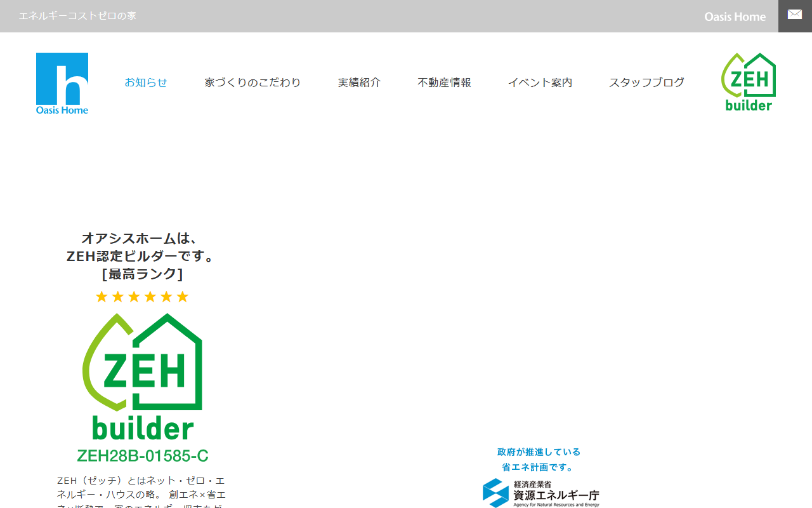Open 家づくりのこだわり menu

coord(252,83)
